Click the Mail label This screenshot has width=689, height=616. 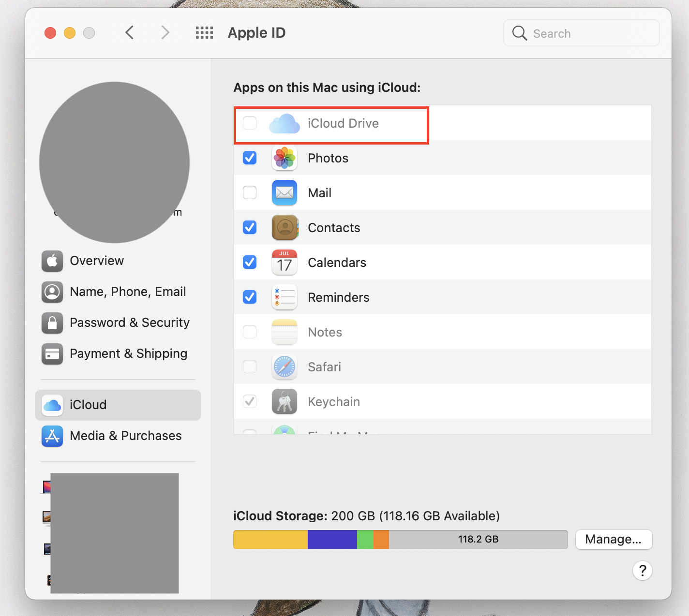[320, 193]
